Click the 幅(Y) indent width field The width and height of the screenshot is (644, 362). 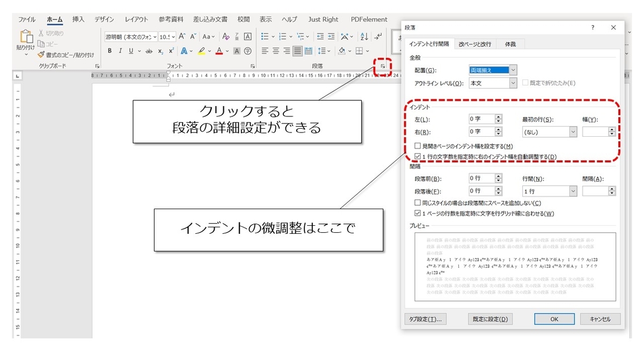point(595,131)
